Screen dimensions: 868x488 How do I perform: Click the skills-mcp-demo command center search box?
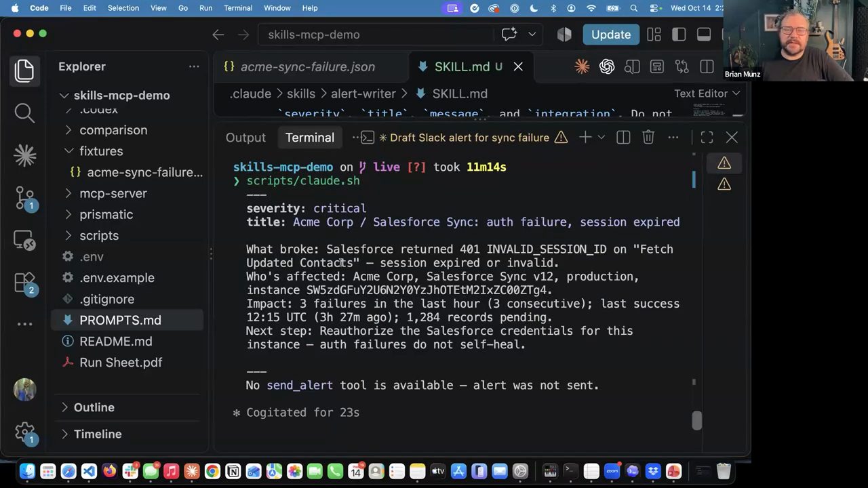[375, 35]
